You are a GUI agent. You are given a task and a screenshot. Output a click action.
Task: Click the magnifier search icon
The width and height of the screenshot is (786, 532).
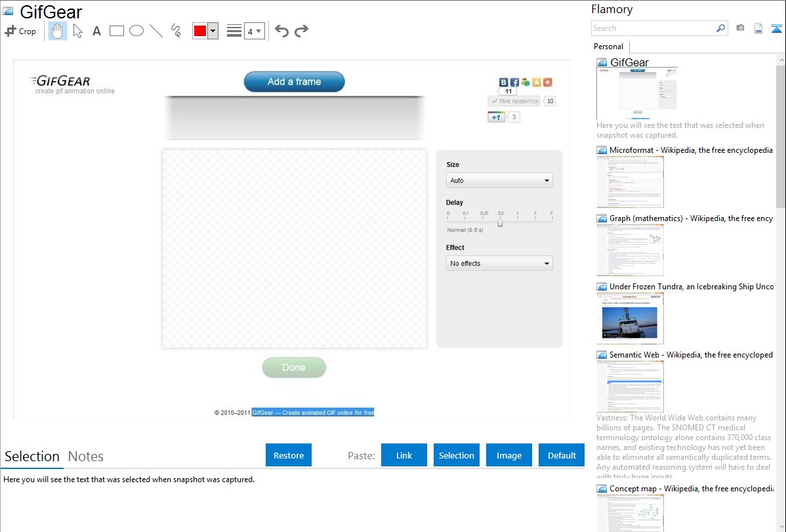[721, 28]
